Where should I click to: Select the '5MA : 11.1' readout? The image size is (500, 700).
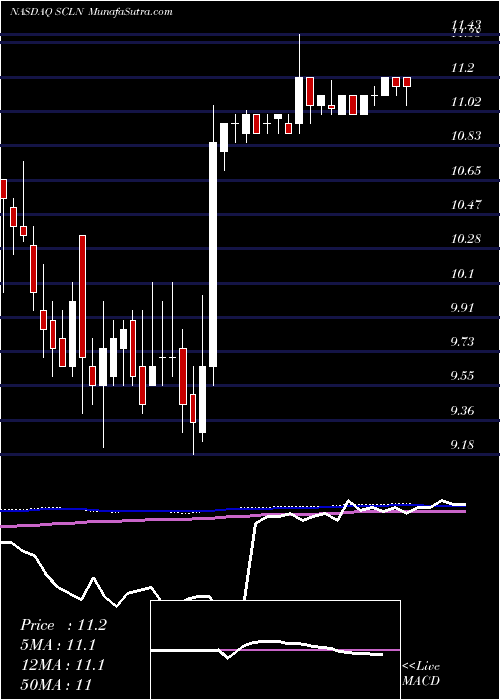pos(58,645)
